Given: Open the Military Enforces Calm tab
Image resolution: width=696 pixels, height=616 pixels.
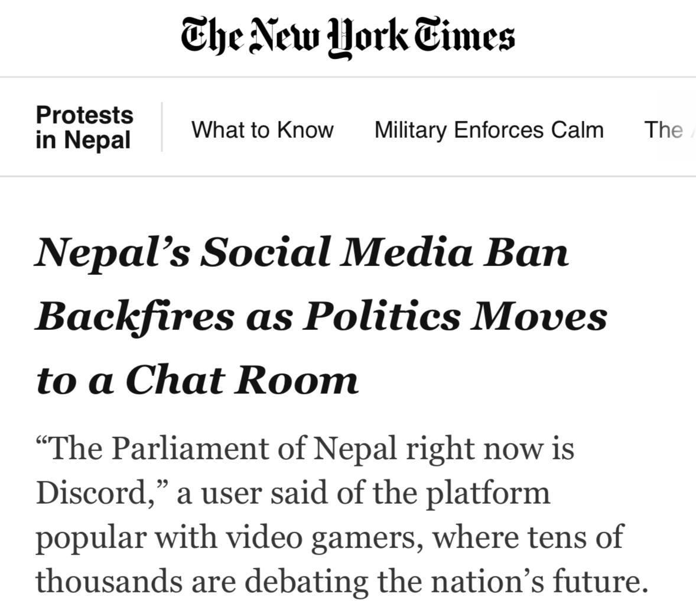Looking at the screenshot, I should [489, 129].
